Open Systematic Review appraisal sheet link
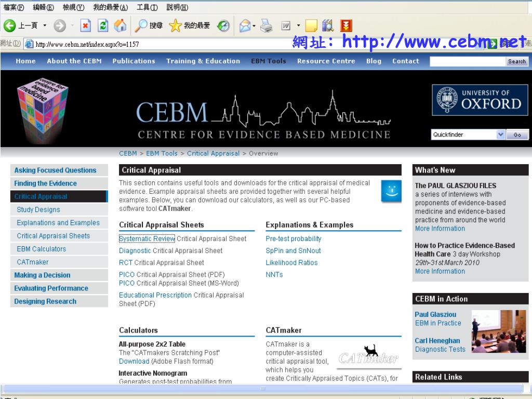This screenshot has width=532, height=399. (x=147, y=238)
